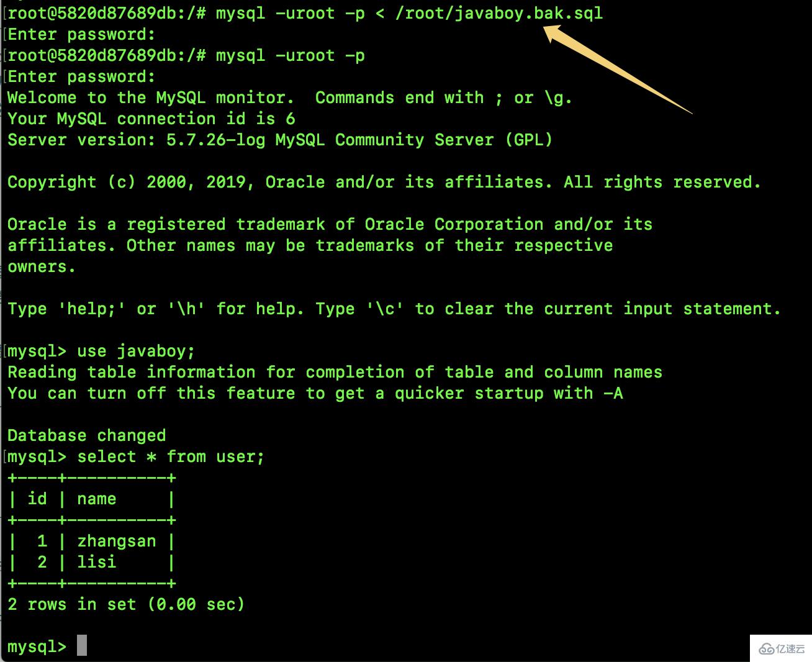The image size is (812, 662).
Task: Click the "Type 'help;'" hint line
Action: tap(394, 309)
